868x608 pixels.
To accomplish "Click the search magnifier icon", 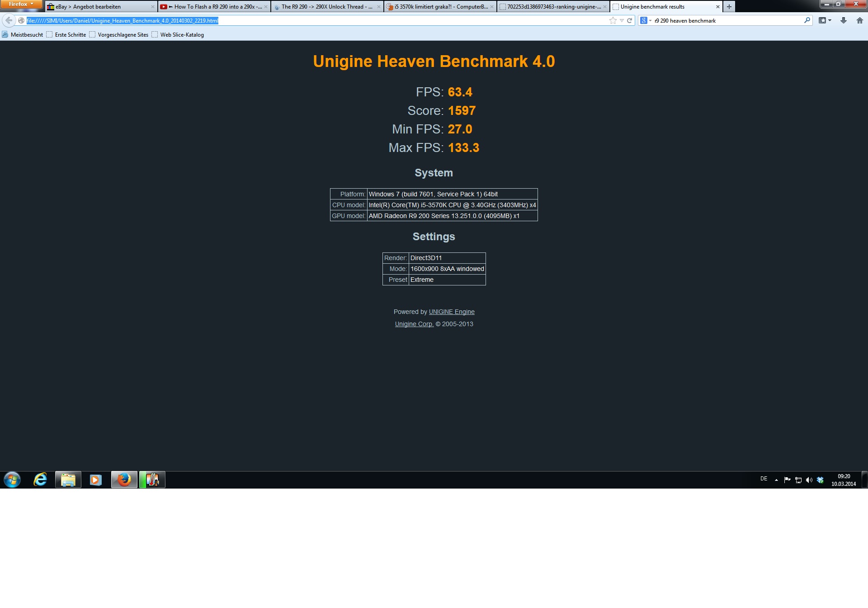I will click(807, 20).
